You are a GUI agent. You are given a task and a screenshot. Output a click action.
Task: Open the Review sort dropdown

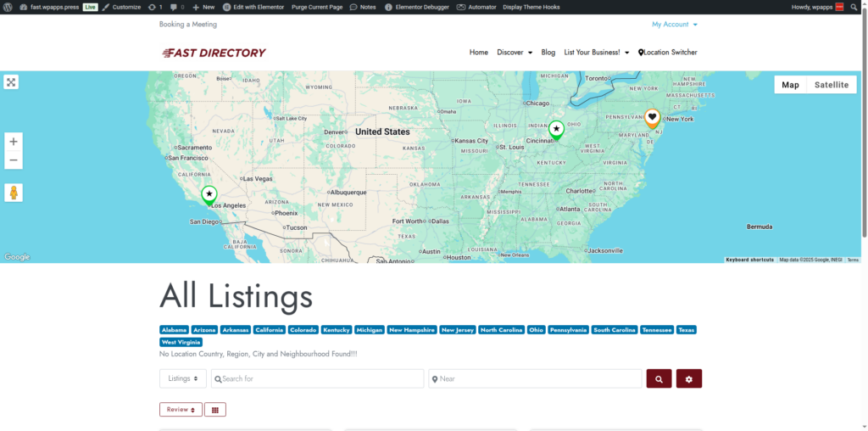[x=181, y=410]
